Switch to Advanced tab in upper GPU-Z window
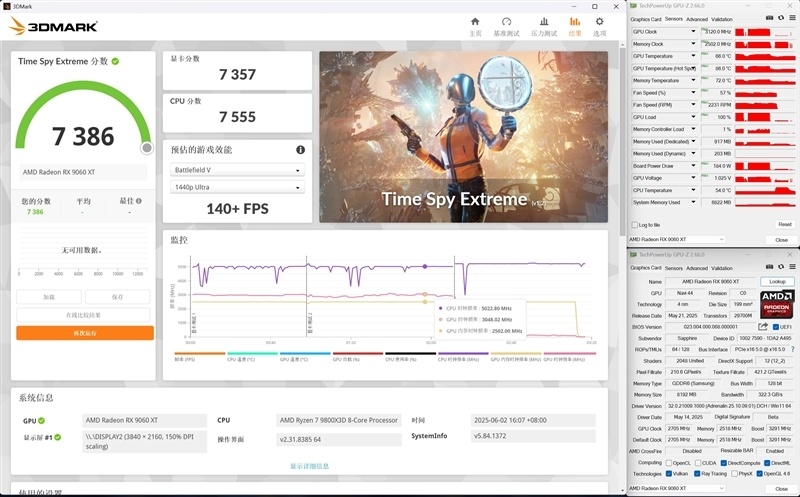 click(x=697, y=19)
